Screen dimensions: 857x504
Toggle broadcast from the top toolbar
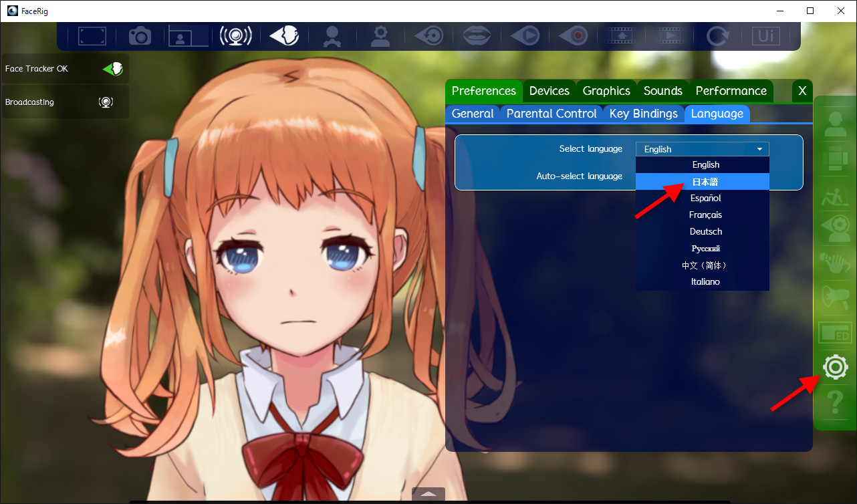pyautogui.click(x=236, y=35)
